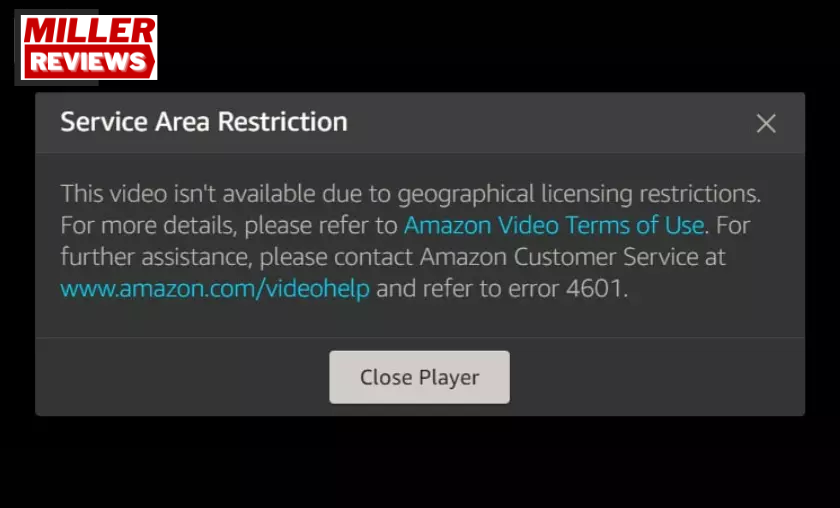
Task: Click the 'Amazon Customer Service at' text
Action: [x=573, y=257]
